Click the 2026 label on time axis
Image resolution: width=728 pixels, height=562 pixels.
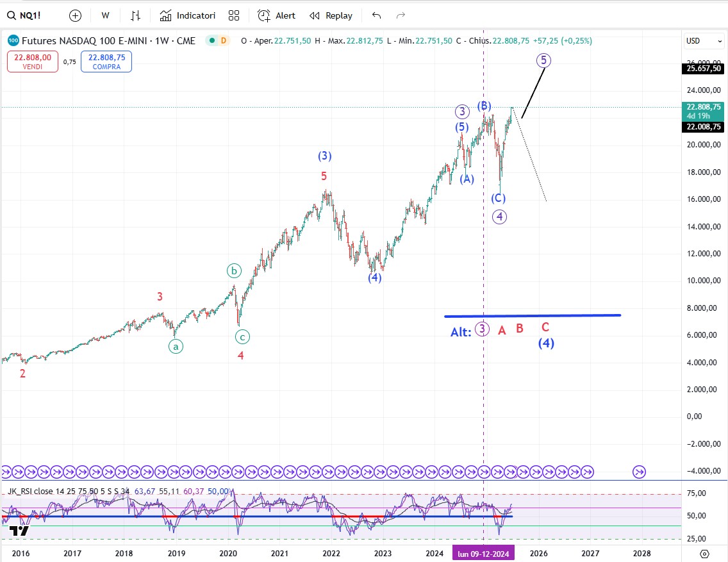pyautogui.click(x=538, y=554)
